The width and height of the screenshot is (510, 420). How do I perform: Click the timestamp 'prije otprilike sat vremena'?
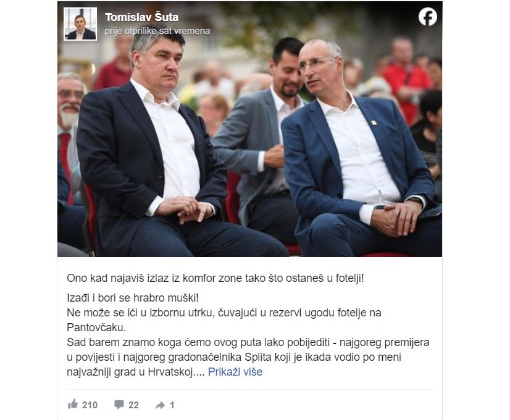(157, 31)
